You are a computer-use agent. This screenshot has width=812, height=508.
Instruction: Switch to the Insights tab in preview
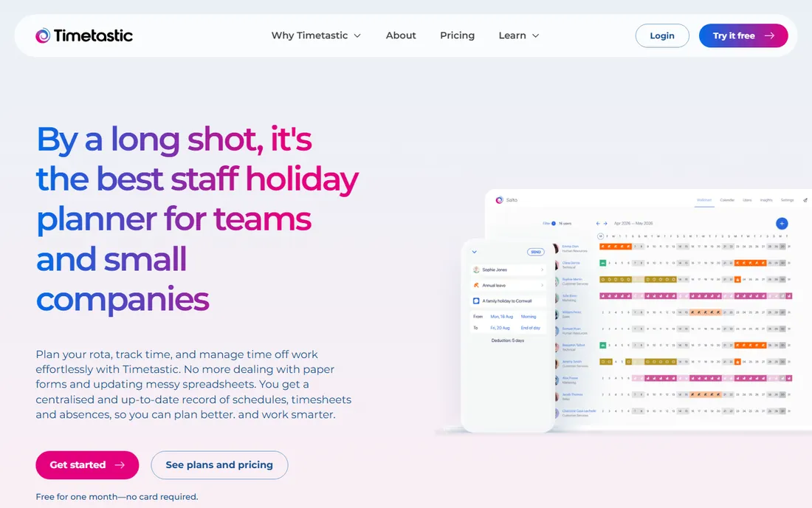766,200
